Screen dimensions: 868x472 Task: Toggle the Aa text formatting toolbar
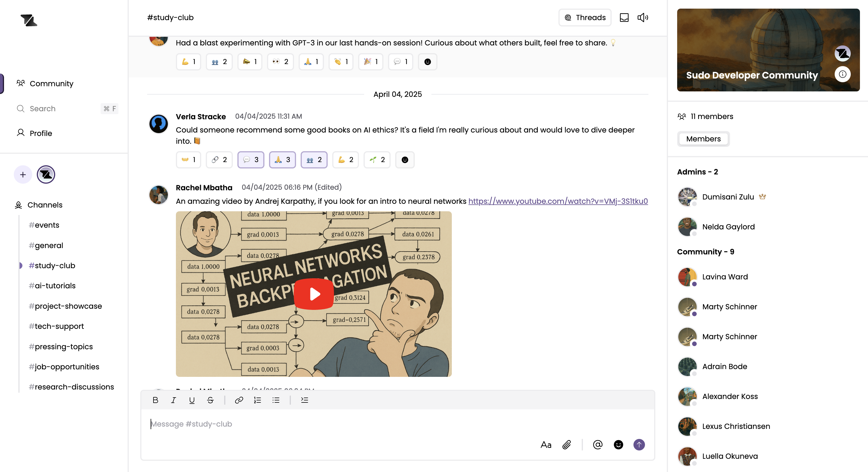(x=546, y=445)
